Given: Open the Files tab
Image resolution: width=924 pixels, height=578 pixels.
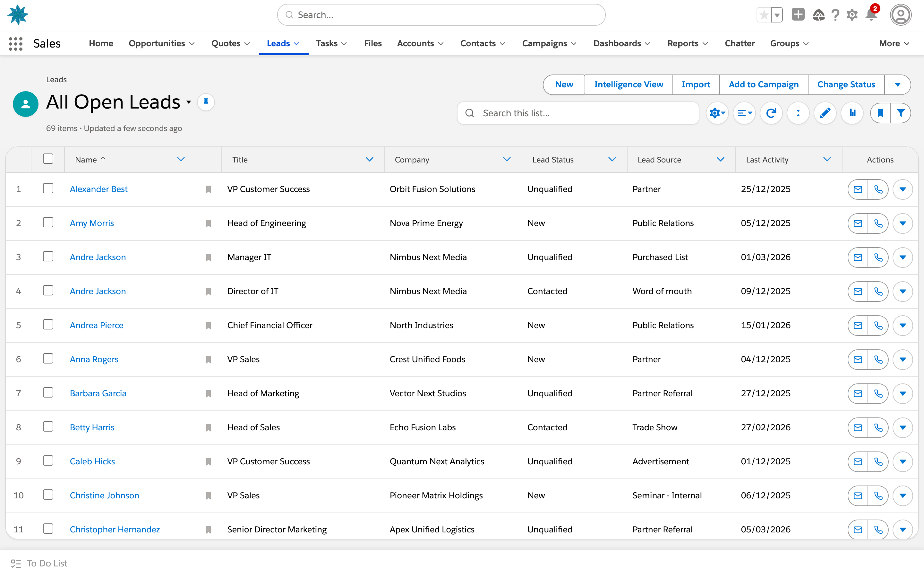Looking at the screenshot, I should pos(373,44).
